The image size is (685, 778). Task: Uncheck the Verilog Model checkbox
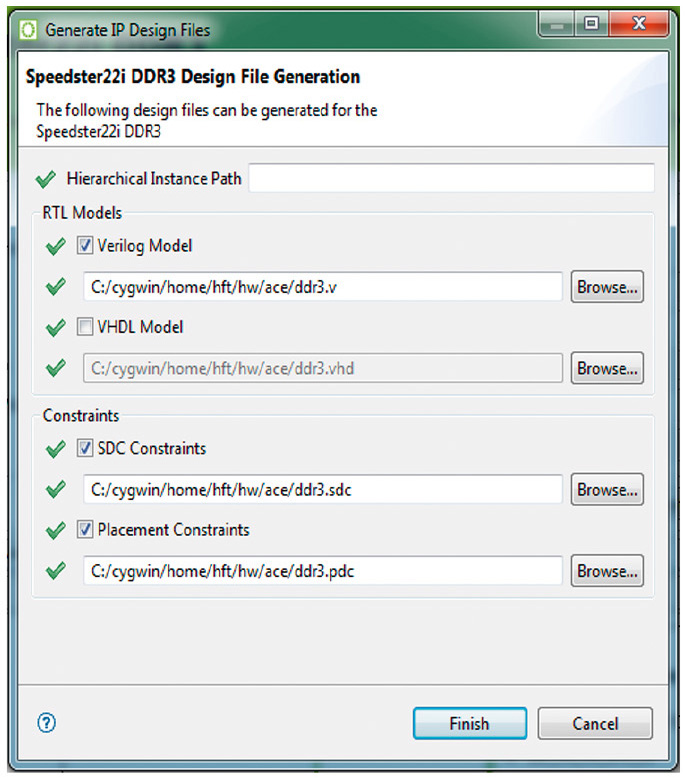pyautogui.click(x=85, y=246)
